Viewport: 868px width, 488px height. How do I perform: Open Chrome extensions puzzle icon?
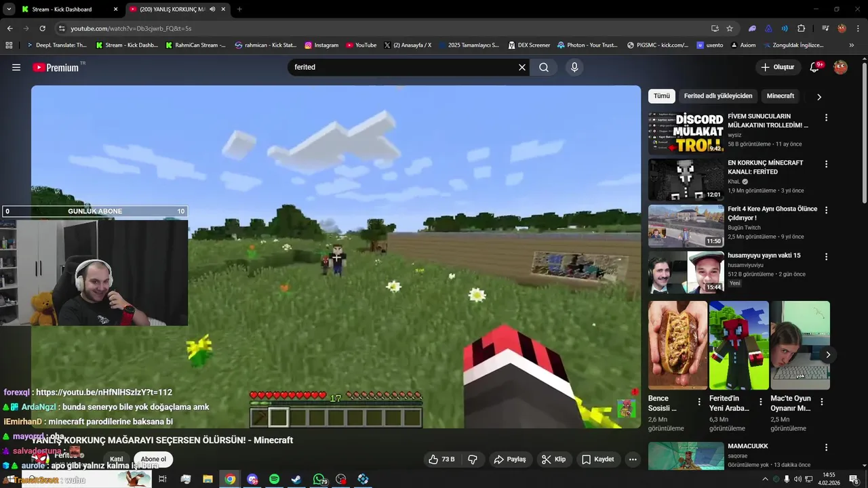pos(801,28)
